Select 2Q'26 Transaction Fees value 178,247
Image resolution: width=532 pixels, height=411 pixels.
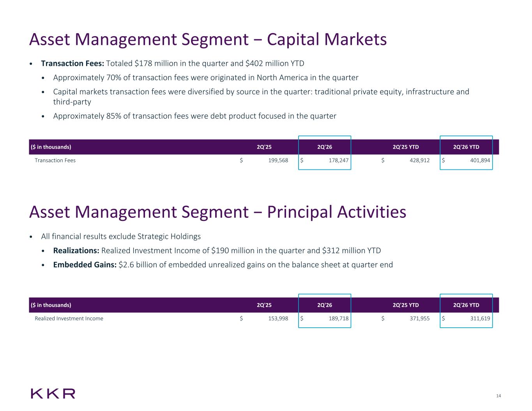[x=338, y=161]
